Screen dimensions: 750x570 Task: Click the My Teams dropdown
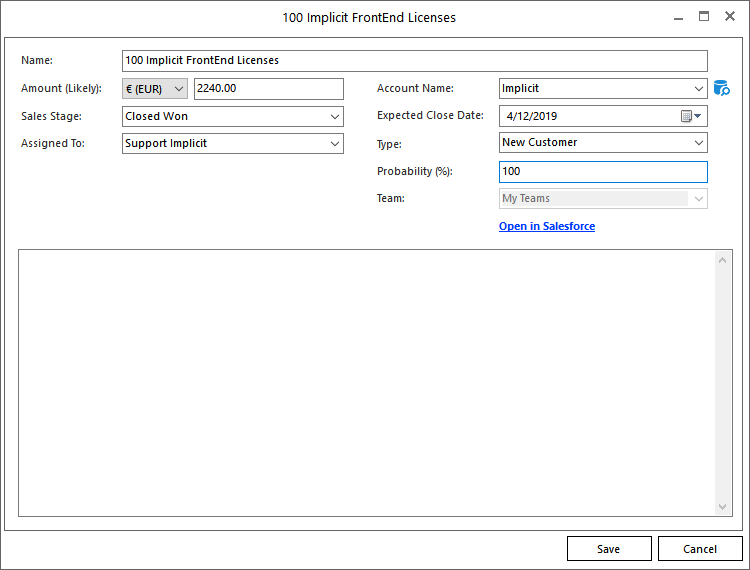coord(602,199)
